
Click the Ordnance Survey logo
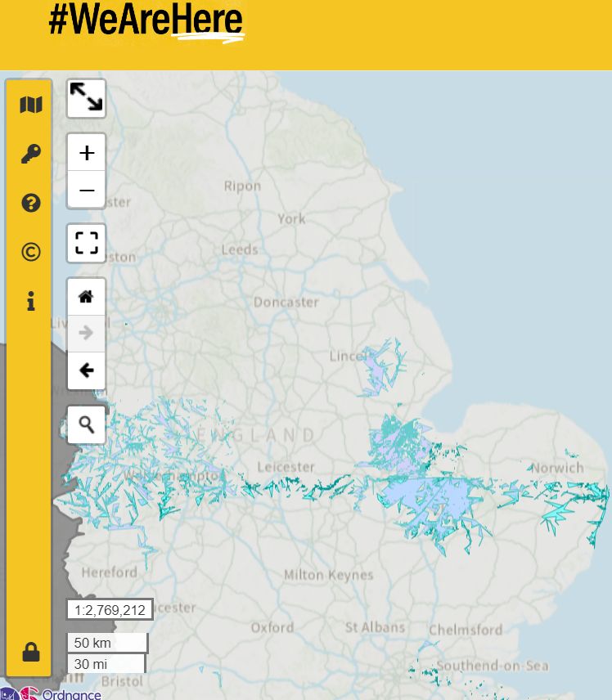click(51, 693)
